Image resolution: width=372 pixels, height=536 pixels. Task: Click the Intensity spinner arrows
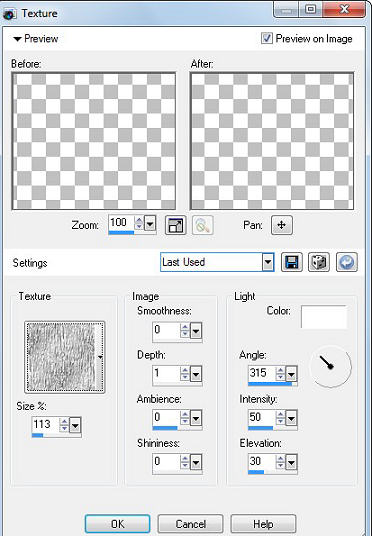tap(280, 418)
